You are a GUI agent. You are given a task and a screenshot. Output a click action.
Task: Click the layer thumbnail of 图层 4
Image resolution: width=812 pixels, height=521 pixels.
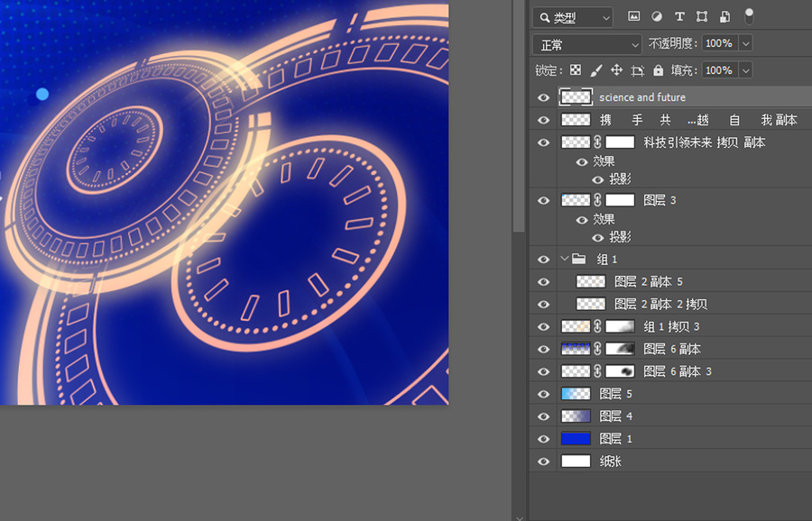click(576, 416)
